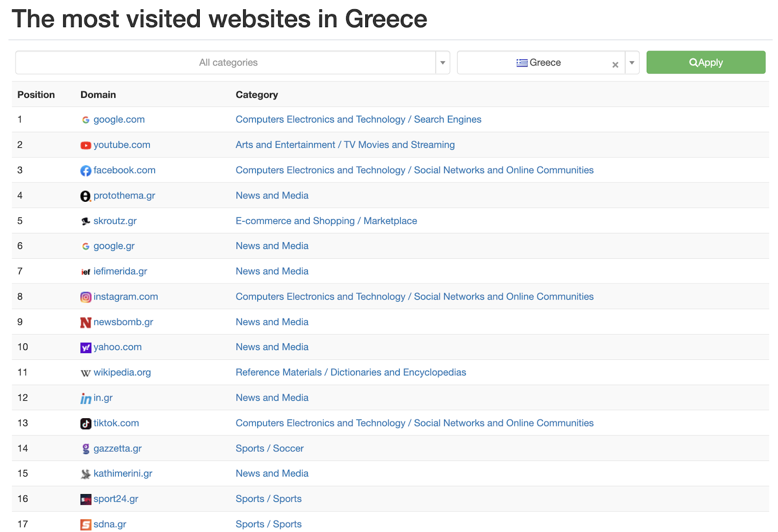Open the yahoo.com domain link

118,347
